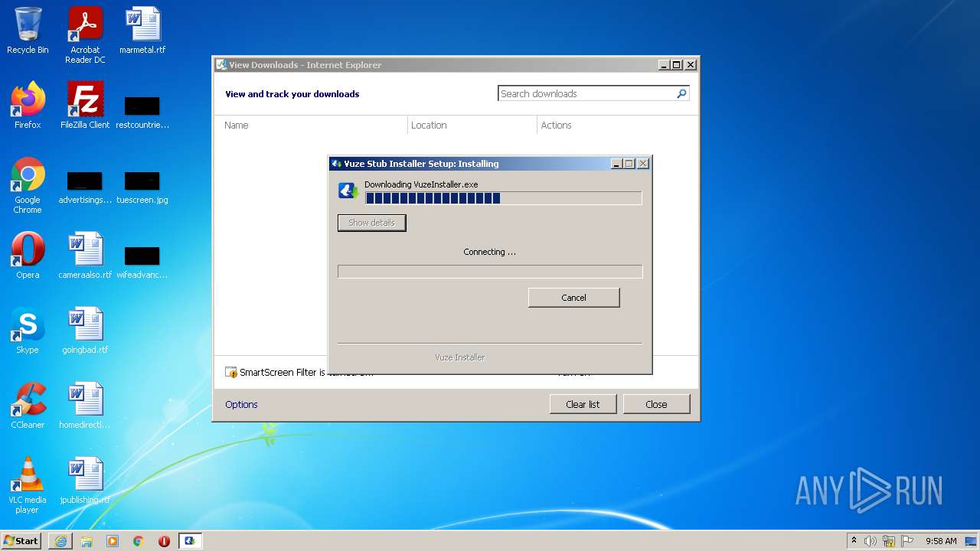980x551 pixels.
Task: Close the View Downloads window via Close button
Action: (x=656, y=404)
